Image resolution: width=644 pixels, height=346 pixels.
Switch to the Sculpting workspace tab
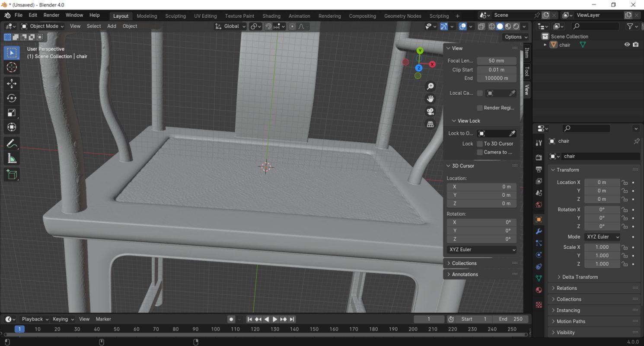[175, 16]
